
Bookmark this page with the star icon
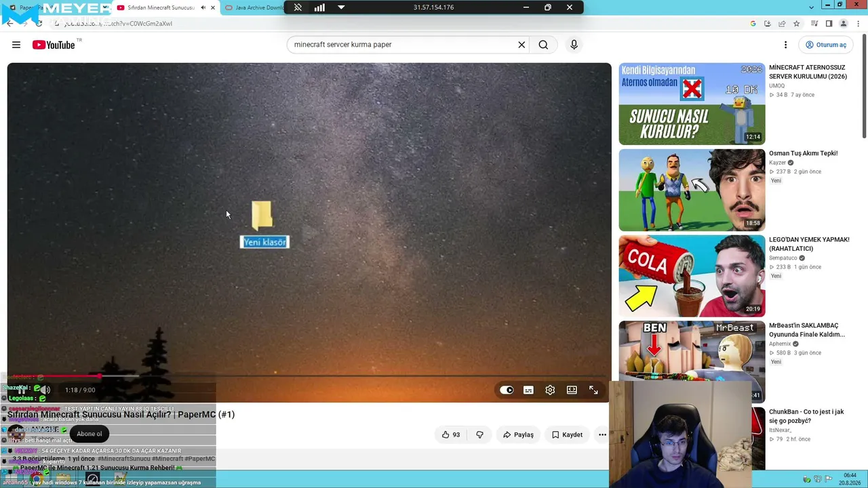click(x=797, y=24)
